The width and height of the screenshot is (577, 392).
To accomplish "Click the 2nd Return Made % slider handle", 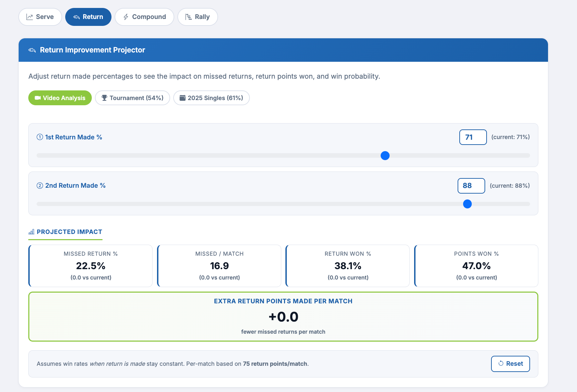I will pos(467,204).
